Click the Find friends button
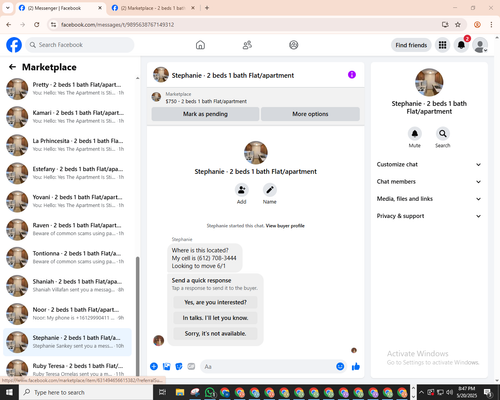Image resolution: width=500 pixels, height=400 pixels. point(411,45)
